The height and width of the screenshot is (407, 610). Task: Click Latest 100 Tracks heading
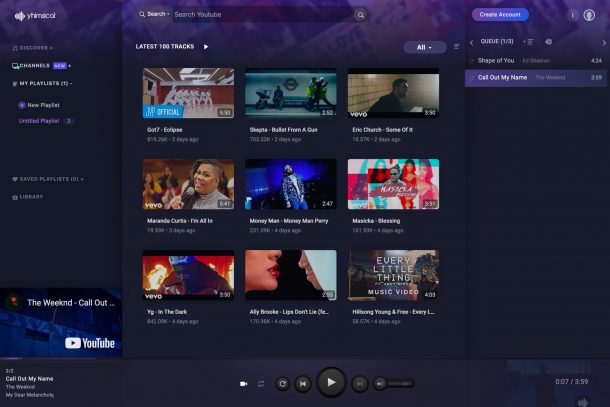[x=165, y=47]
